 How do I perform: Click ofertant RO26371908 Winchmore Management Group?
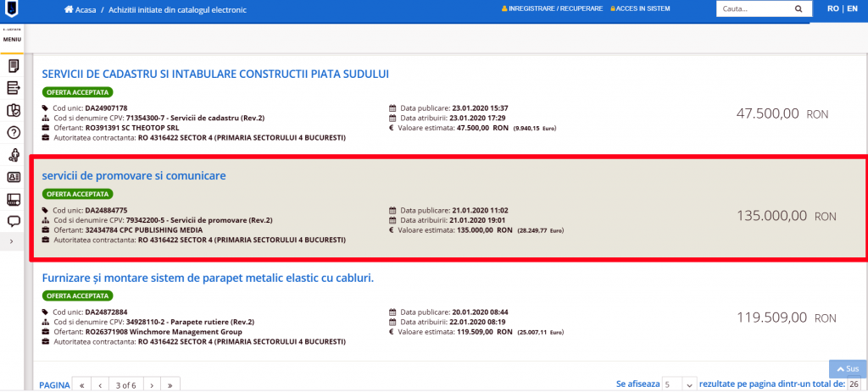162,332
